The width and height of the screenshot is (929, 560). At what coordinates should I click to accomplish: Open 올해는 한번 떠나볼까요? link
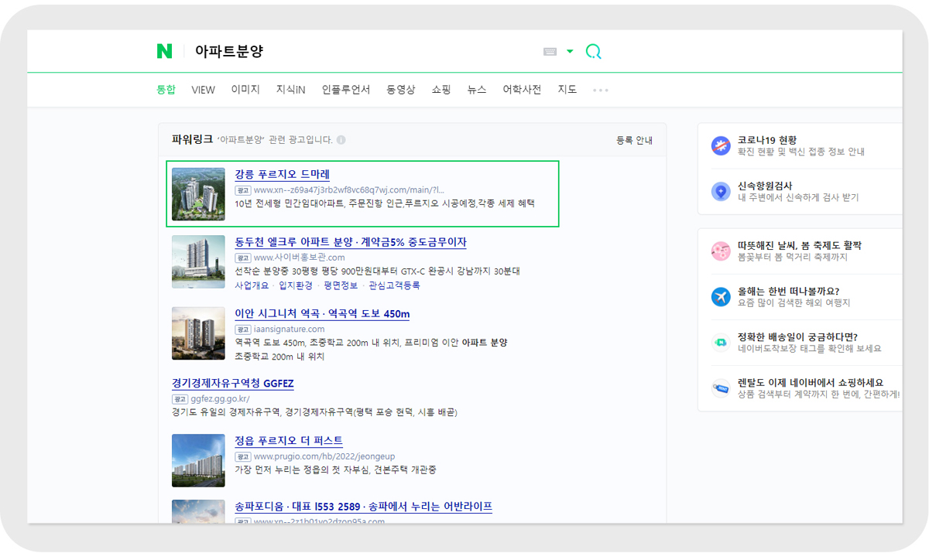coord(788,291)
